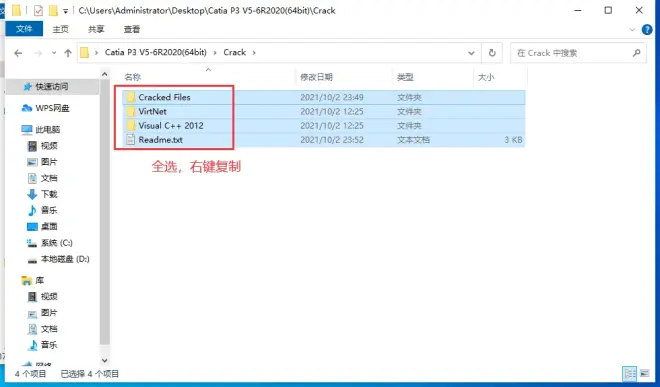660x387 pixels.
Task: Click the 文本文档 type cell
Action: (x=413, y=140)
